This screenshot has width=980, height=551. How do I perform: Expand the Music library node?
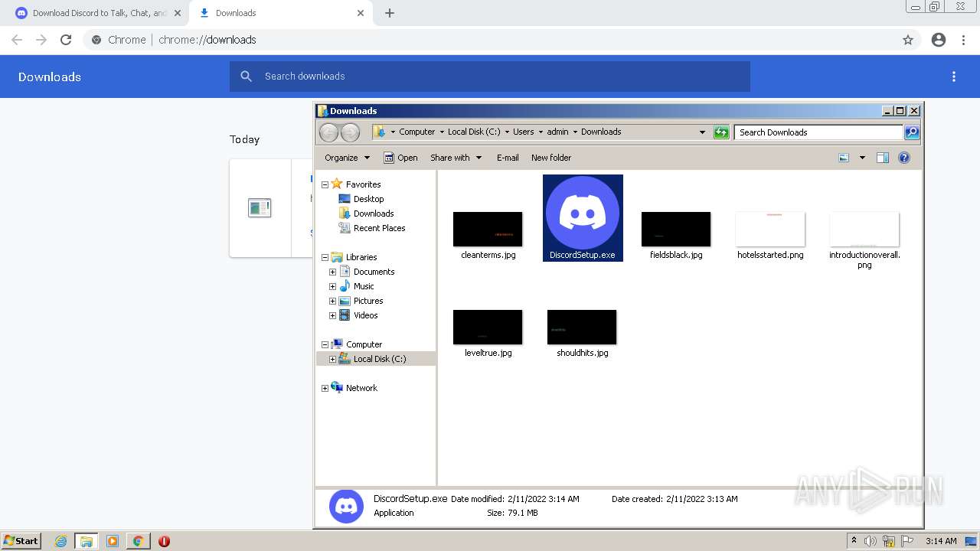332,286
